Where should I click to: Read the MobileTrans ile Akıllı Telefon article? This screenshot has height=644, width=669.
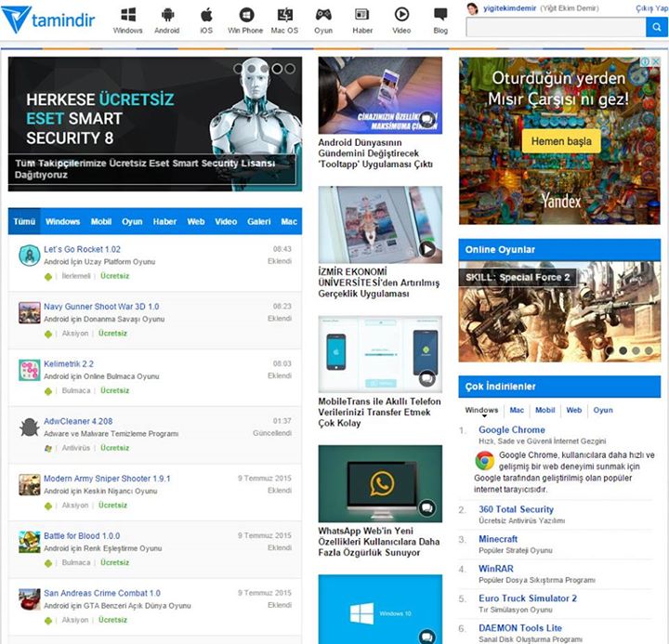(379, 413)
